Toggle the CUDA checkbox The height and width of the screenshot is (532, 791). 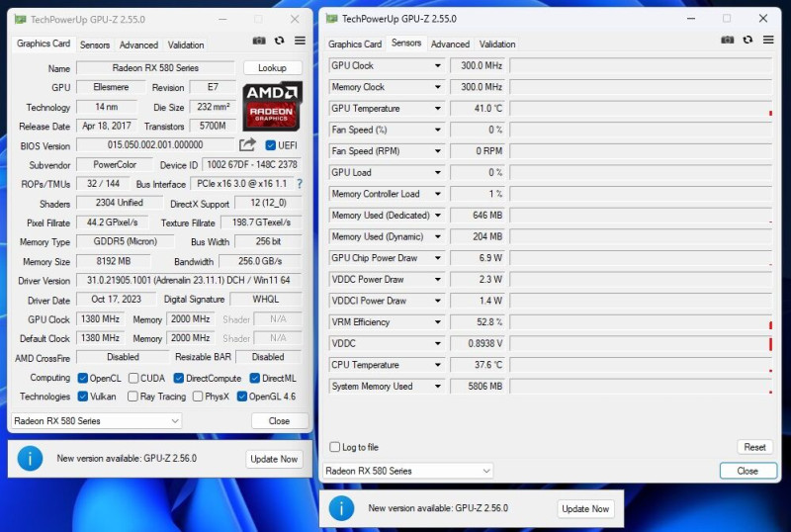(x=133, y=378)
